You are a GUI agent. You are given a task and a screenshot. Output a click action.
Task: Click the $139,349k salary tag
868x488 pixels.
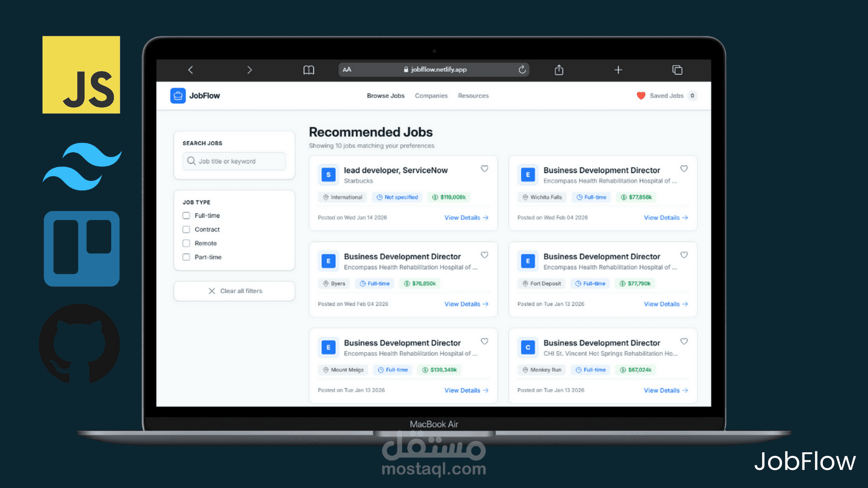[x=439, y=370]
